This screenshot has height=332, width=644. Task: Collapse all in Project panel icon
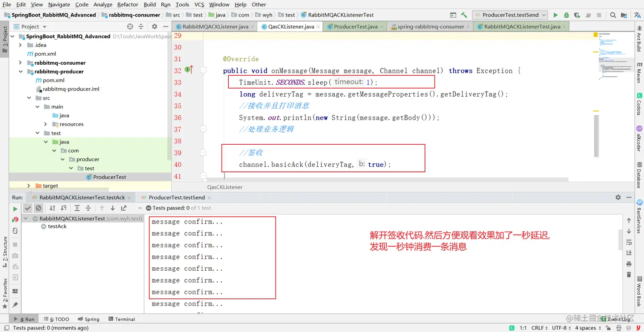coord(141,26)
